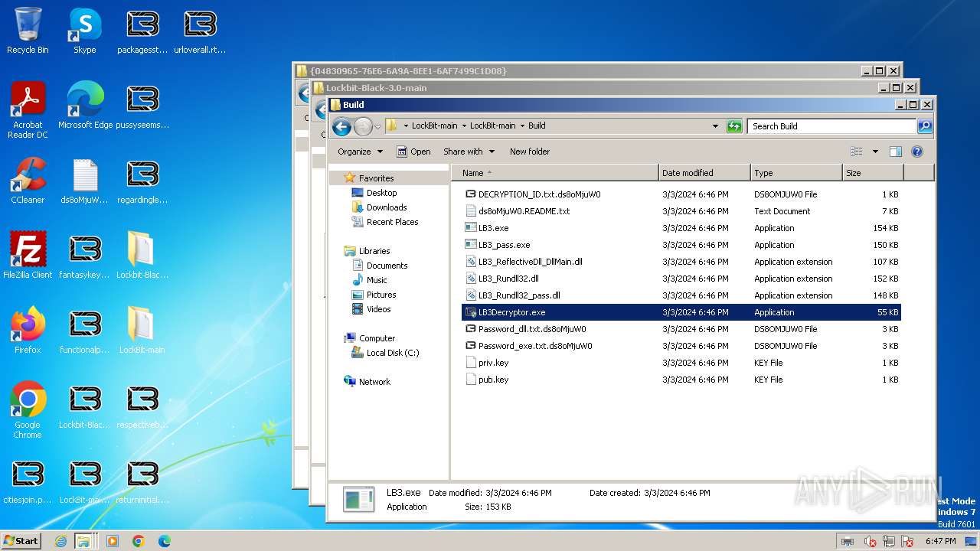Open Explorer help via question mark icon
The width and height of the screenshot is (980, 551).
tap(917, 152)
